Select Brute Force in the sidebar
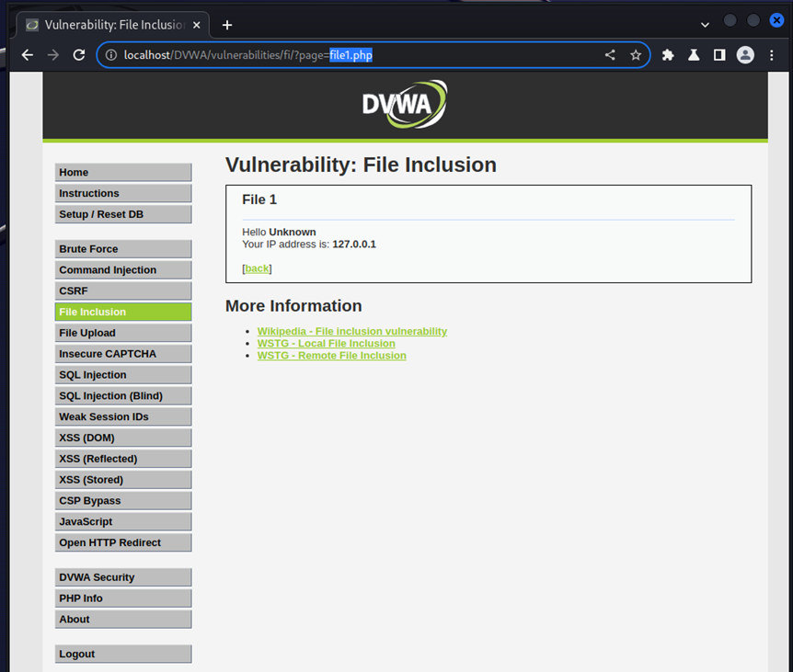This screenshot has height=672, width=793. [123, 249]
